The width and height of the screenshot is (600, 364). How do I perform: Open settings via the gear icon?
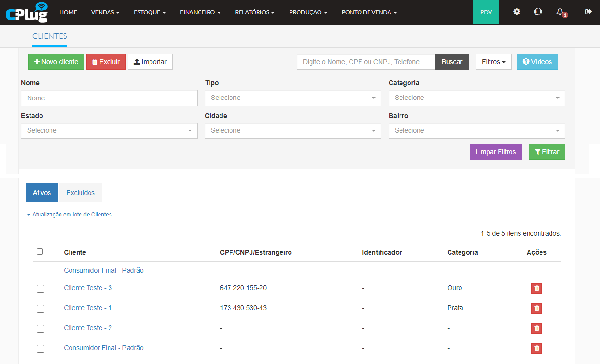point(517,12)
